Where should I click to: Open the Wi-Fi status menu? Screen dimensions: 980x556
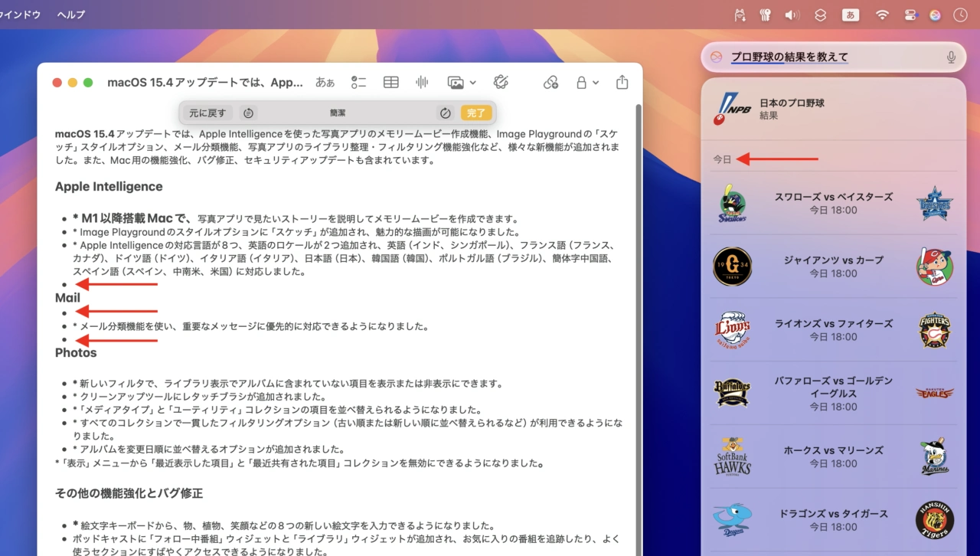[882, 15]
